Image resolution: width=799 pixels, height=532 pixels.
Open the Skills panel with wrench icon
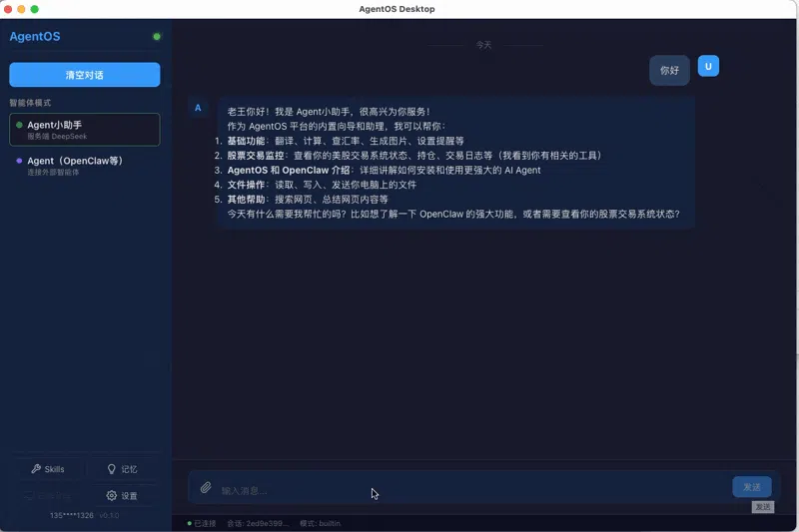click(48, 469)
